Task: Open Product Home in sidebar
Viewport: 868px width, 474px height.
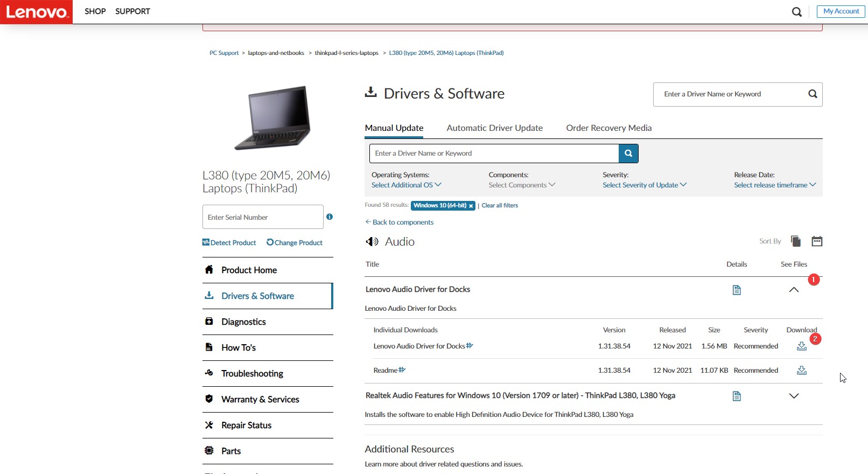Action: tap(268, 270)
